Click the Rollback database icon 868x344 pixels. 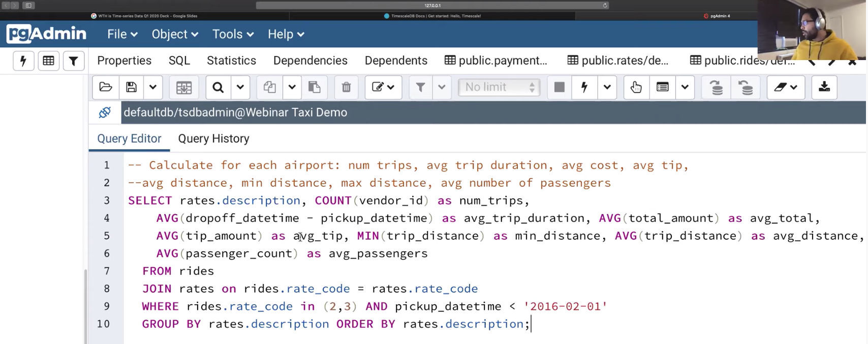[x=746, y=87]
